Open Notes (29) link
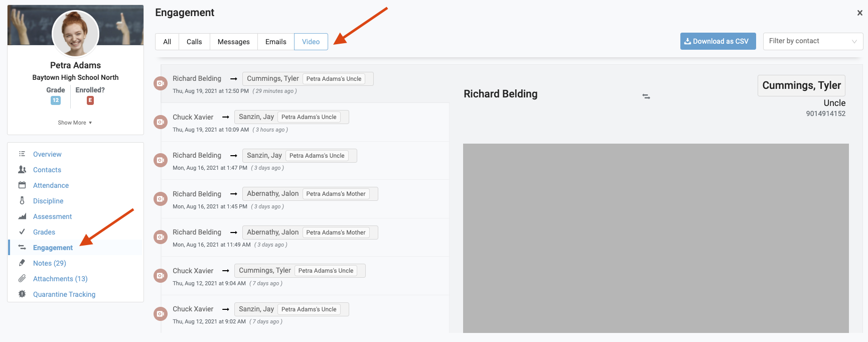 click(50, 263)
